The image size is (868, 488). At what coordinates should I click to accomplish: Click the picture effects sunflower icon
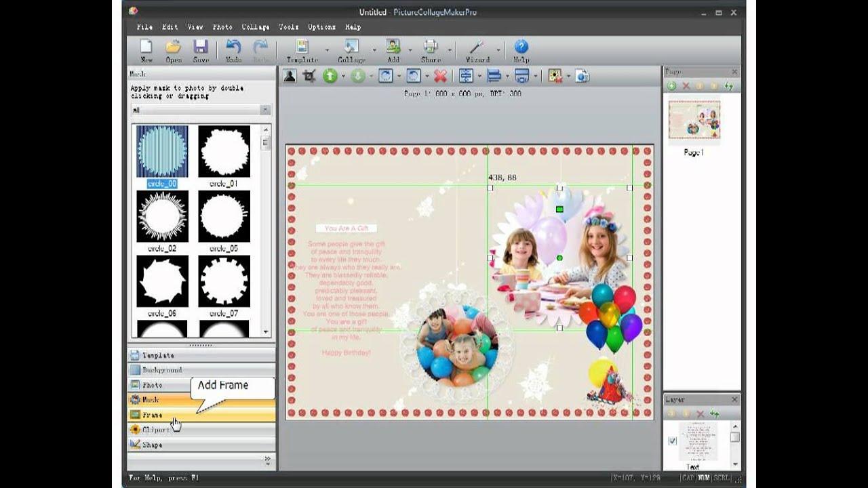click(555, 76)
